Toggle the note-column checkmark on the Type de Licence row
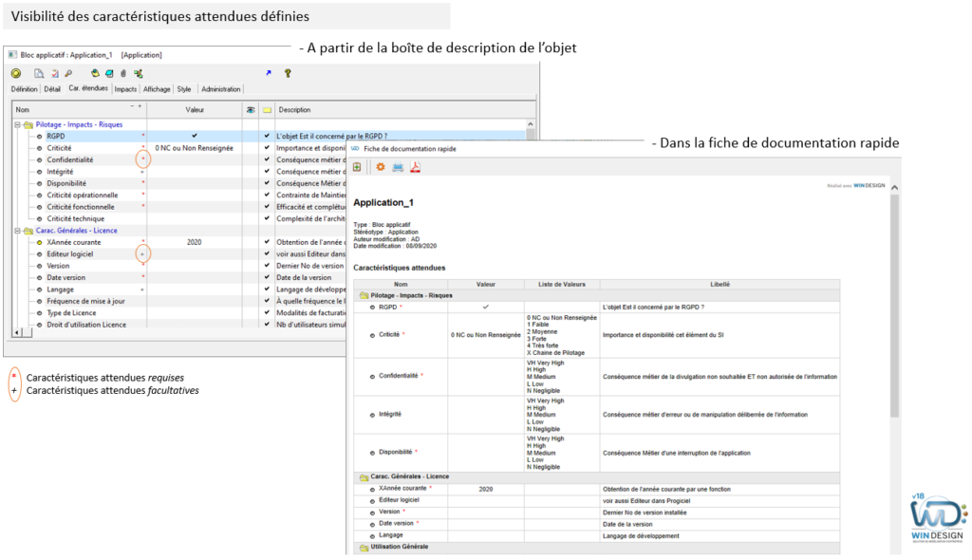The image size is (972, 560). point(267,312)
